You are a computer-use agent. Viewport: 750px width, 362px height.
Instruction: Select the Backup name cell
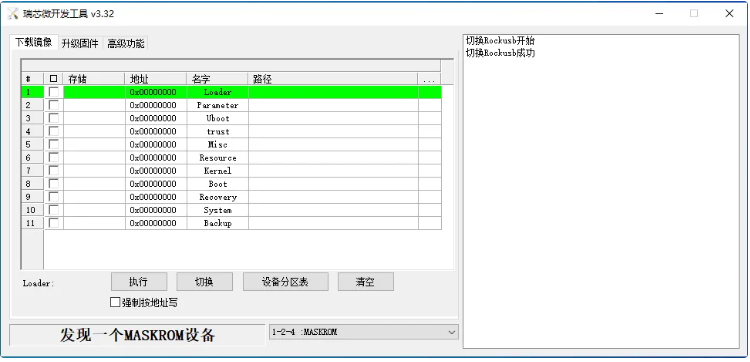[218, 223]
